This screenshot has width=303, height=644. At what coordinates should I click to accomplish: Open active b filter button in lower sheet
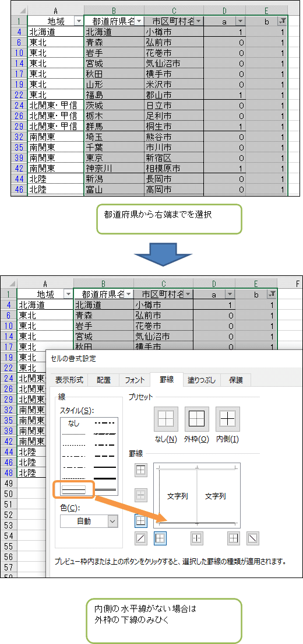pyautogui.click(x=272, y=294)
